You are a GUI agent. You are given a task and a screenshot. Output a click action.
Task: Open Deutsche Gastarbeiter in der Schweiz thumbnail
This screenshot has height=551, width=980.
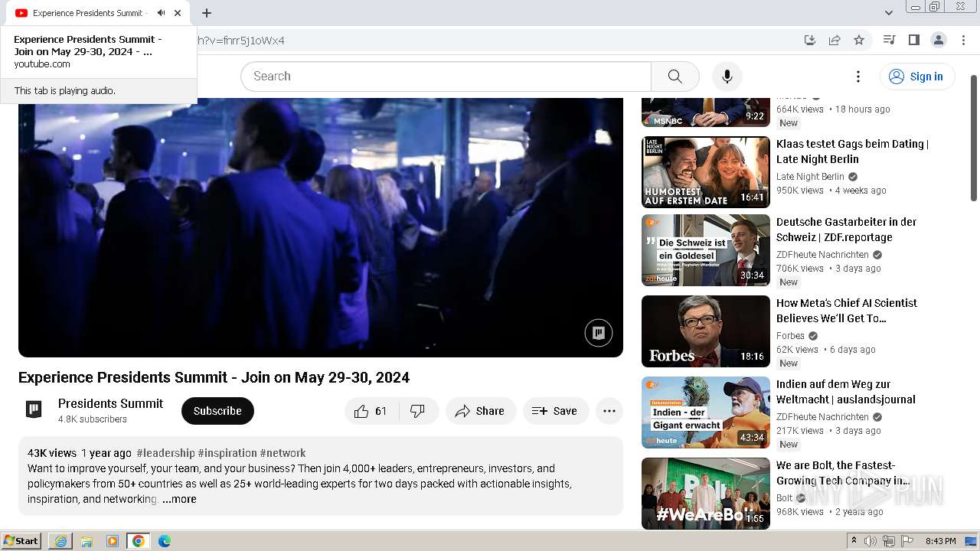[705, 250]
